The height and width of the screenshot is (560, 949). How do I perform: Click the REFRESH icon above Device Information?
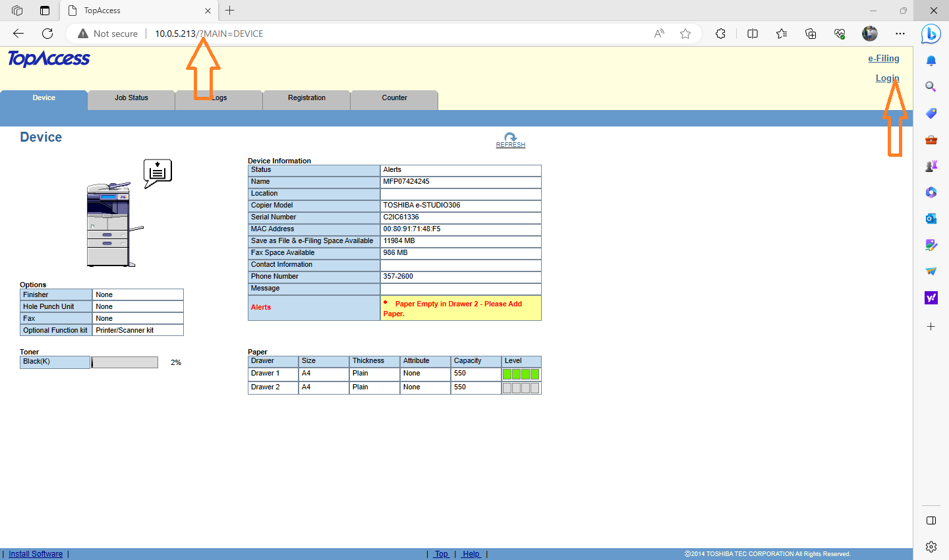click(x=510, y=140)
